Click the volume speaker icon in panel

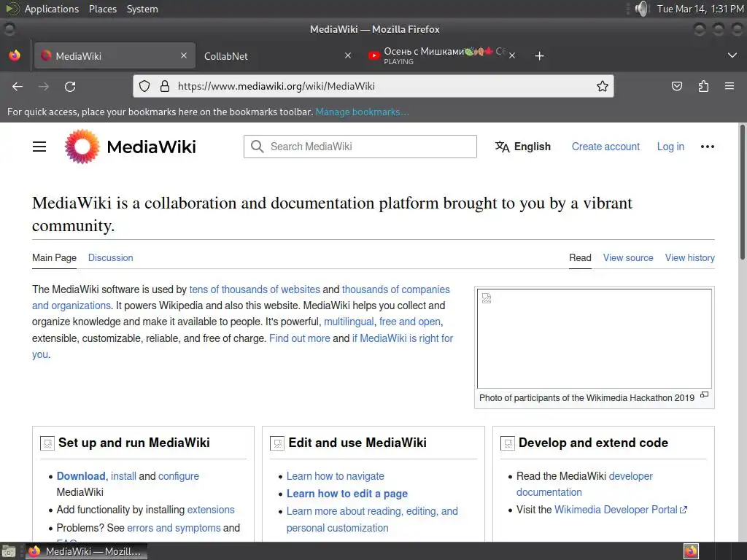click(x=642, y=9)
